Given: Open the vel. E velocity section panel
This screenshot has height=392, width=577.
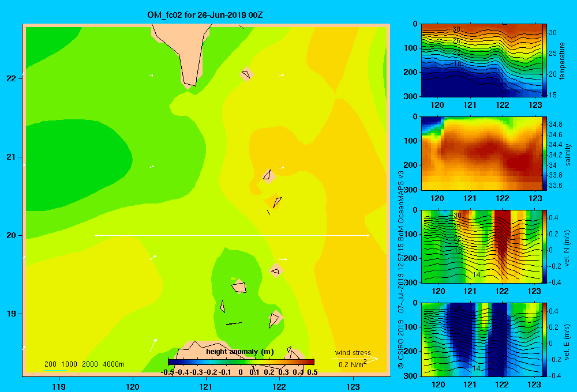Looking at the screenshot, I should pos(482,340).
